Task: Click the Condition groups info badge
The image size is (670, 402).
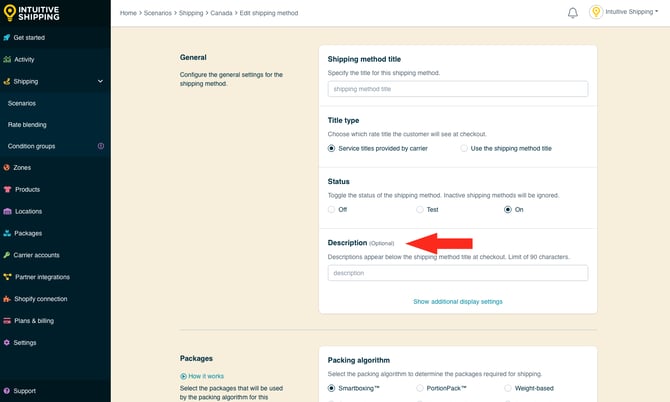Action: click(x=101, y=146)
